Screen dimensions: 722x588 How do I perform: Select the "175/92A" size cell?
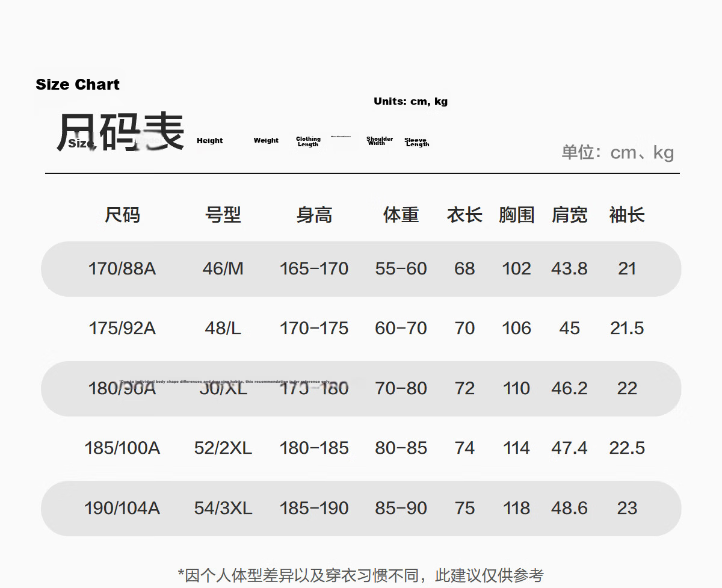[x=122, y=328]
